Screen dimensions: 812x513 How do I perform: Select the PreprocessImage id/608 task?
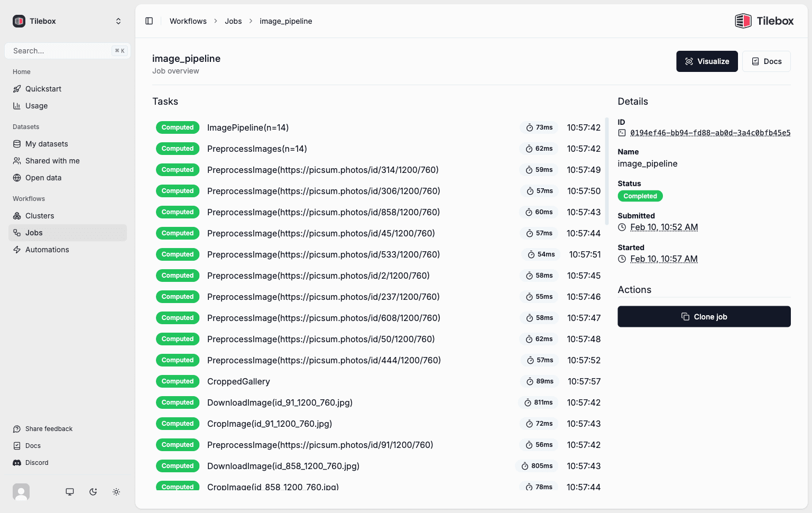[324, 318]
